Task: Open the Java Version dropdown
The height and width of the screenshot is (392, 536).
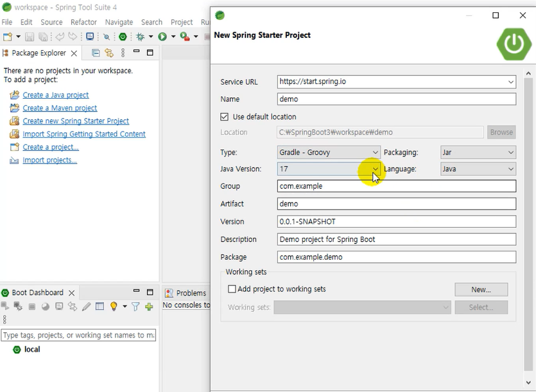Action: (x=328, y=169)
